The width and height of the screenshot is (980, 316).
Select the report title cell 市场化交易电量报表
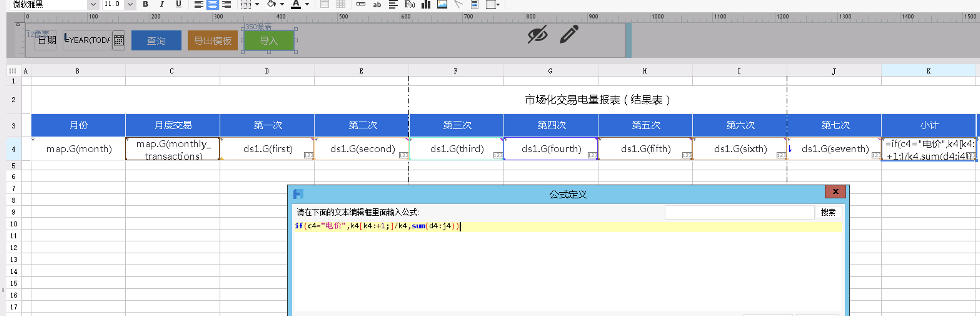coord(598,100)
